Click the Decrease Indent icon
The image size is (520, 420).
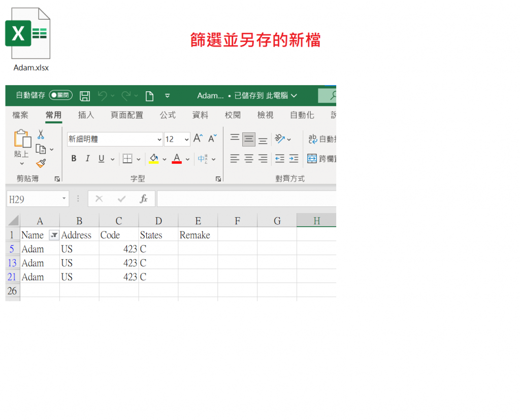(x=280, y=159)
